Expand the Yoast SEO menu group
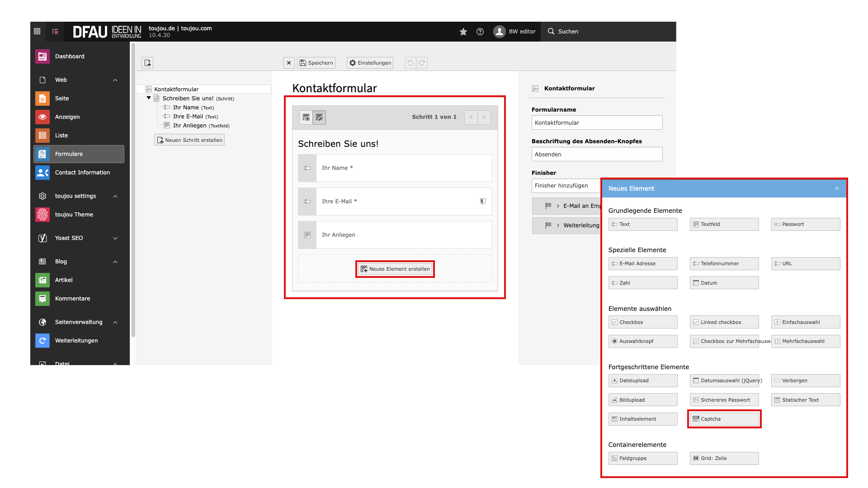 pyautogui.click(x=115, y=238)
